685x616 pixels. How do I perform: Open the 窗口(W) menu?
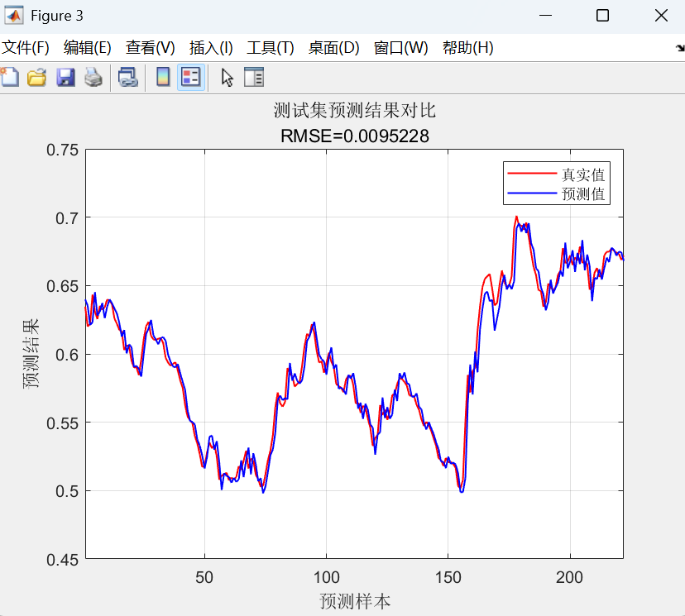400,48
